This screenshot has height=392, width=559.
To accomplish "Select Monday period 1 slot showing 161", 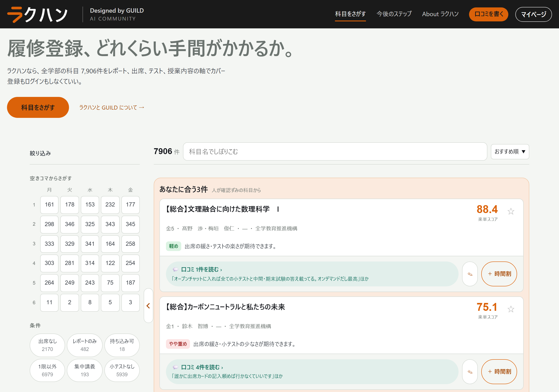I will pos(49,205).
